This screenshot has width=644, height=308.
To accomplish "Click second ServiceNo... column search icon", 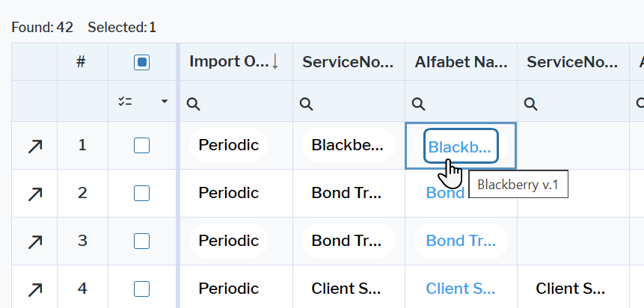I will [531, 104].
